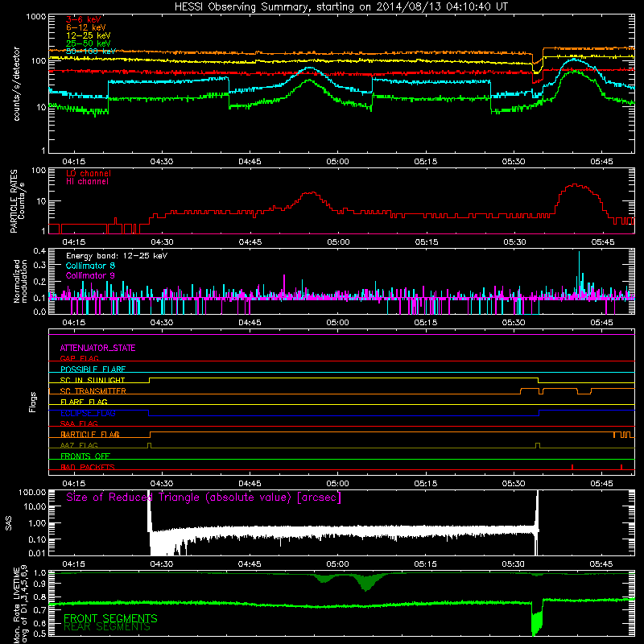This screenshot has width=644, height=644.
Task: Click the HESSI Observing Summary title
Action: click(341, 7)
